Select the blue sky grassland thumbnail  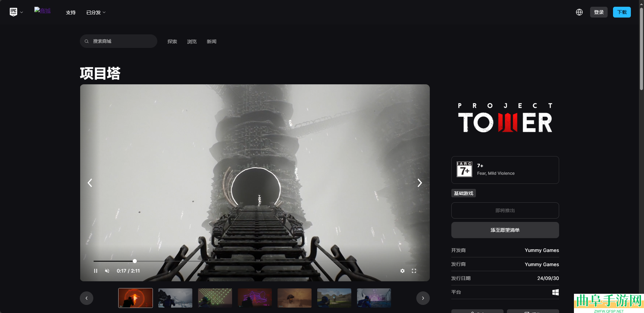click(334, 298)
